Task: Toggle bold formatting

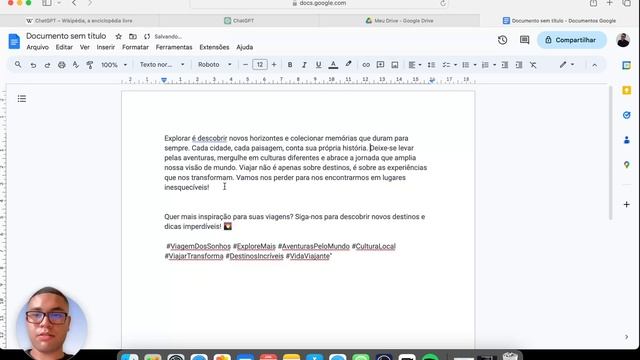Action: coord(290,65)
